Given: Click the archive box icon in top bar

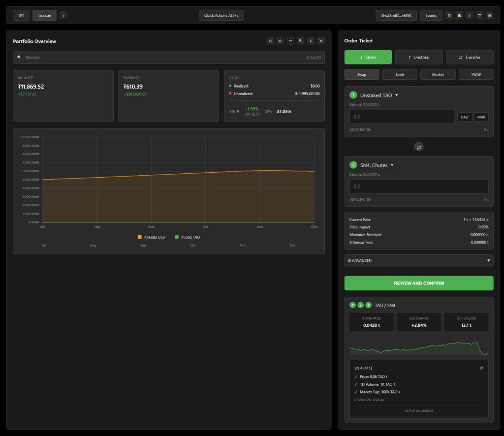Looking at the screenshot, I should pyautogui.click(x=479, y=15).
